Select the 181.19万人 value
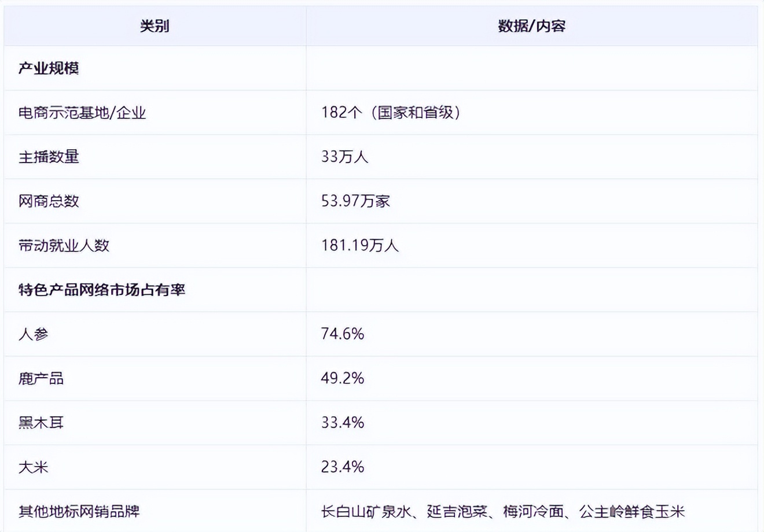 coord(360,245)
